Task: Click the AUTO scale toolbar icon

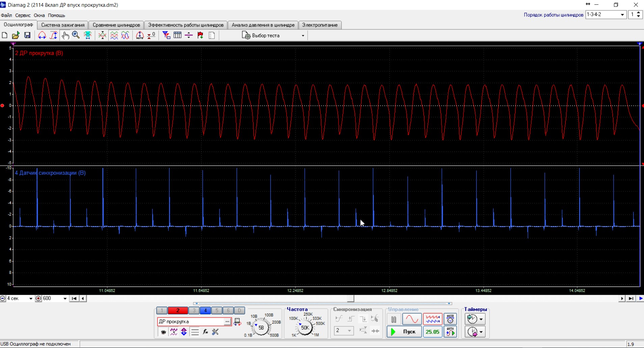Action: coord(140,35)
